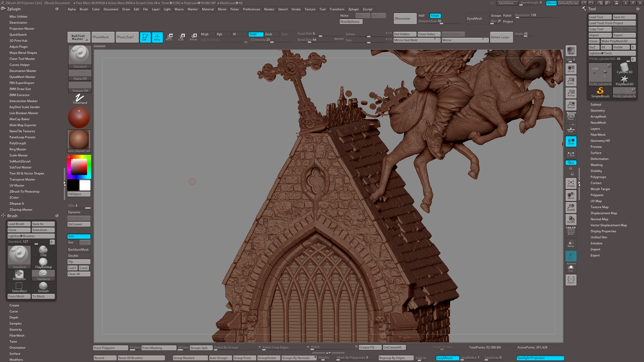Toggle LazyMouse on or off
The width and height of the screenshot is (644, 362).
(447, 358)
